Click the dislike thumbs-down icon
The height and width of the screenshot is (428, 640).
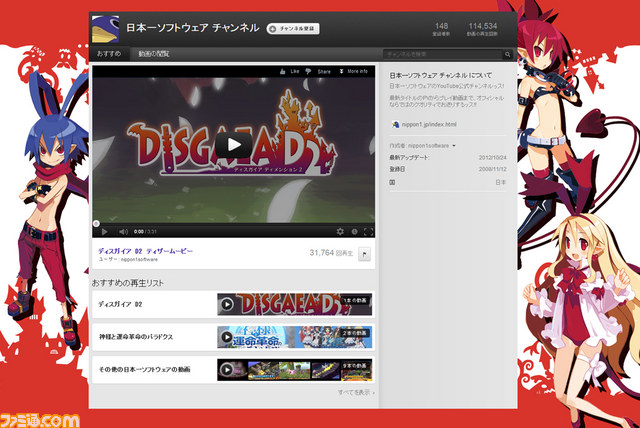click(x=308, y=71)
